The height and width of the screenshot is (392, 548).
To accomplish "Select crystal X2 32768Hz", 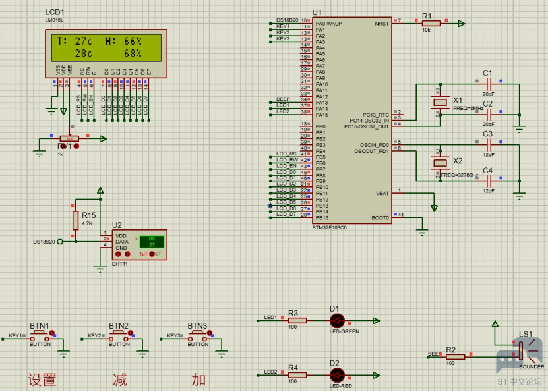I will click(440, 163).
